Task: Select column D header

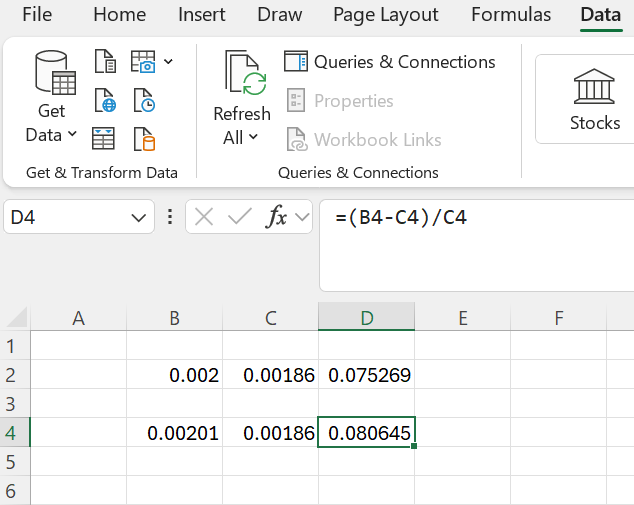Action: (367, 318)
